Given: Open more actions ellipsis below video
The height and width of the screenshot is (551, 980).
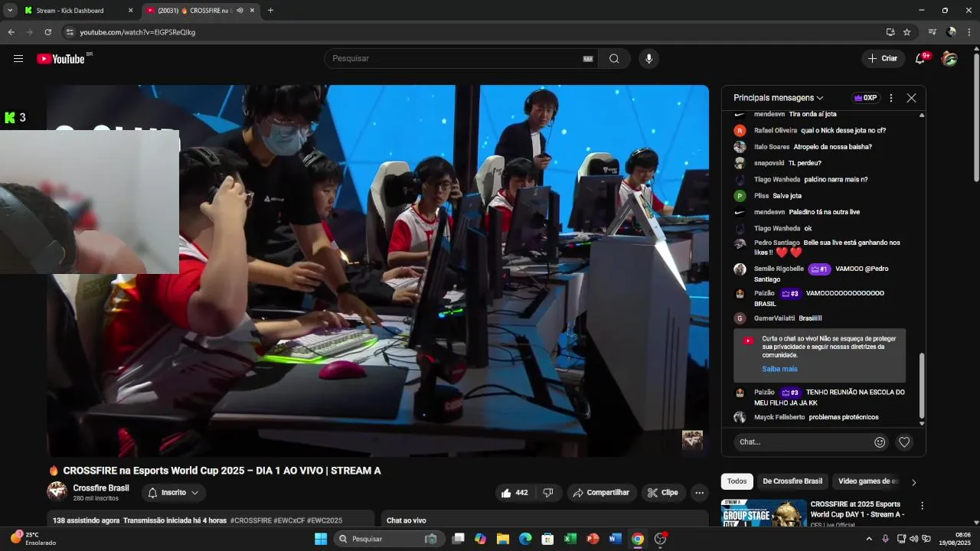Looking at the screenshot, I should tap(700, 493).
